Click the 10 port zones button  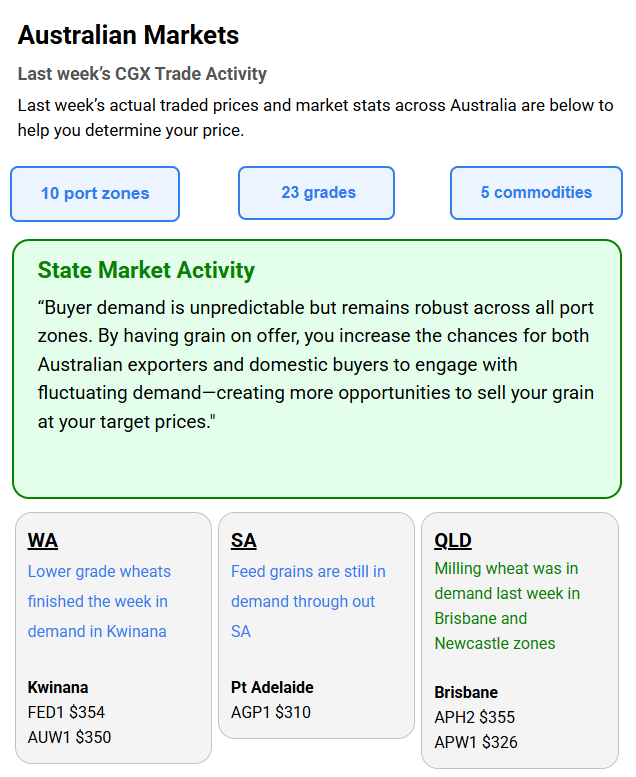(95, 193)
